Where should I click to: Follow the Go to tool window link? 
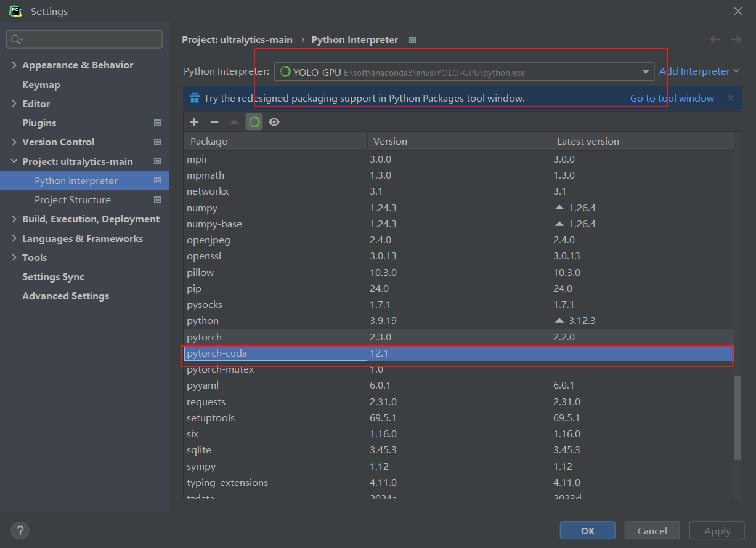click(672, 98)
